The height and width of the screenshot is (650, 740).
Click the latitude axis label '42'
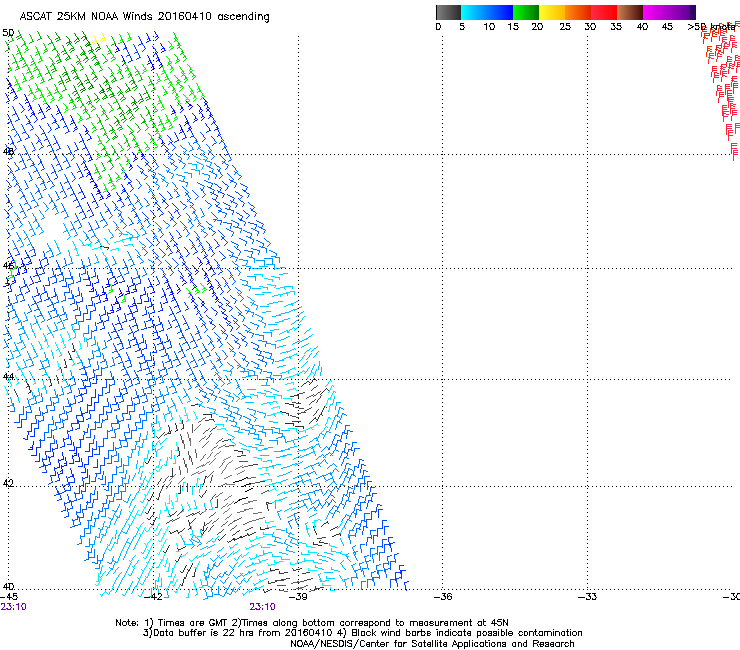point(8,483)
